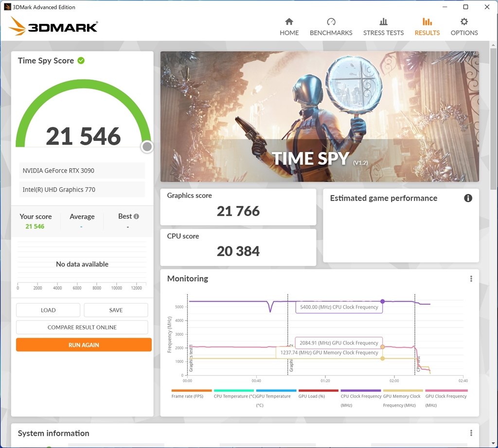The height and width of the screenshot is (448, 498).
Task: Click the RUN AGAIN button
Action: coord(84,345)
